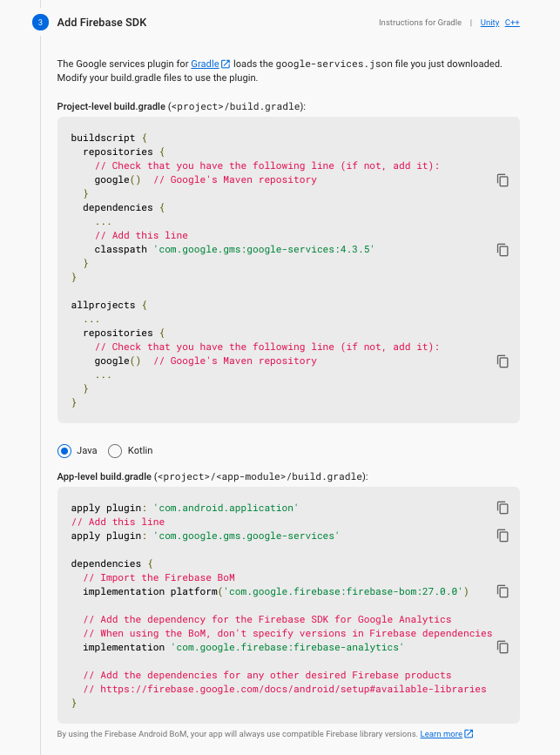Screen dimensions: 560x755
Task: Copy the firebase-analytics implementation line
Action: point(503,647)
